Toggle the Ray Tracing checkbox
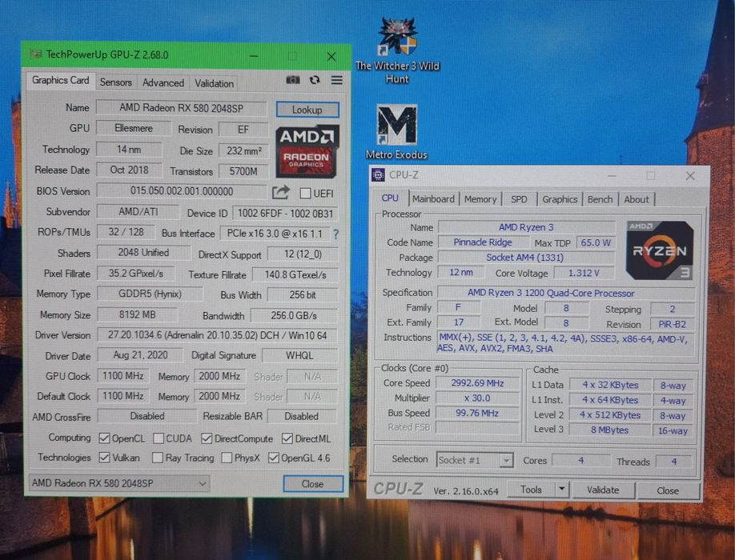Viewport: 735px width, 560px height. click(x=158, y=458)
